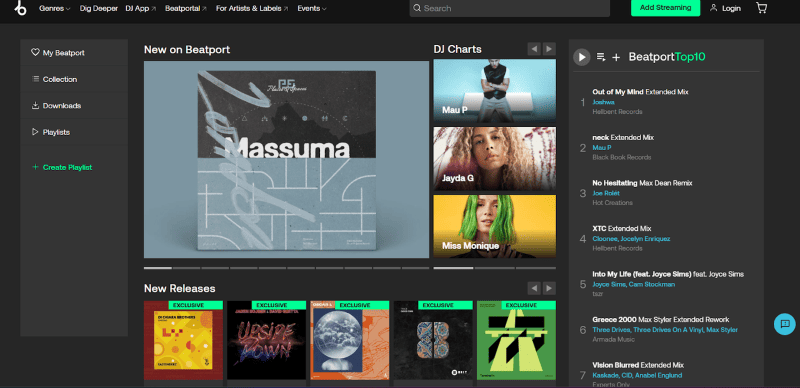The width and height of the screenshot is (800, 388).
Task: Open artist Joshwa link
Action: tap(603, 102)
